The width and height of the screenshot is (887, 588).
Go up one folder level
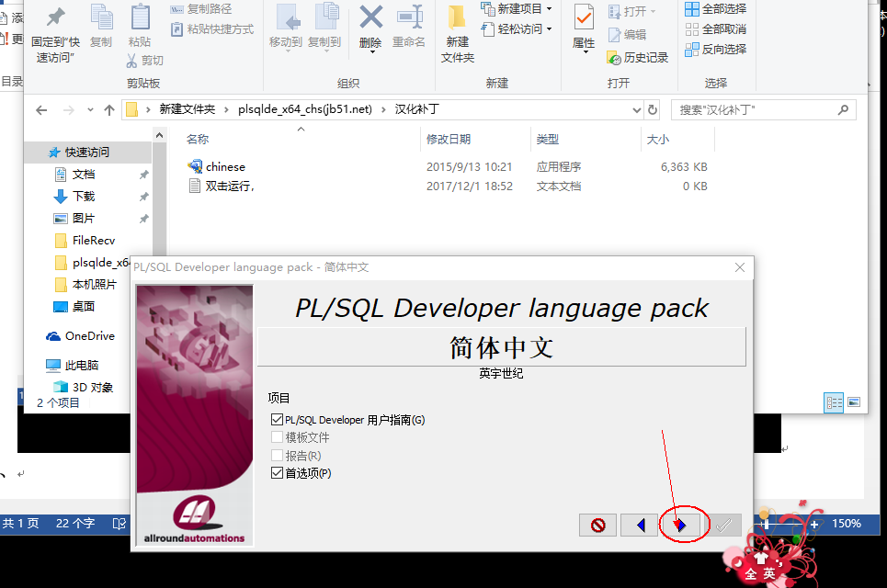[109, 109]
